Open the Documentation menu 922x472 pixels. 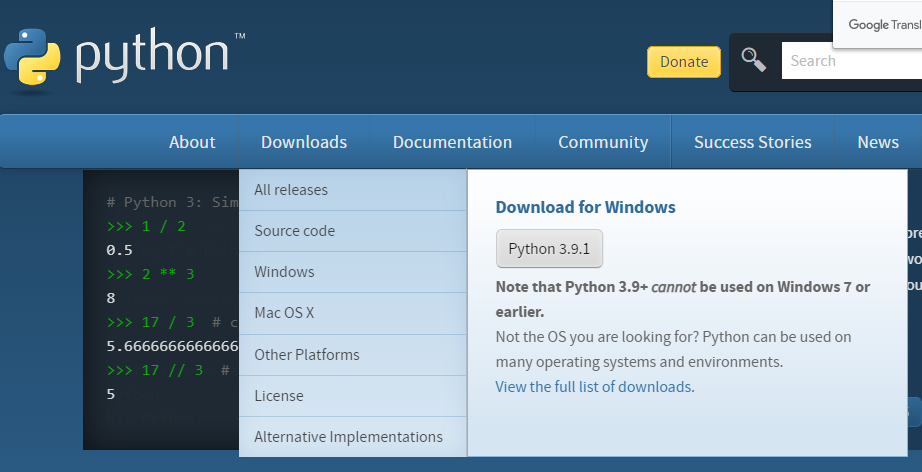(x=452, y=142)
